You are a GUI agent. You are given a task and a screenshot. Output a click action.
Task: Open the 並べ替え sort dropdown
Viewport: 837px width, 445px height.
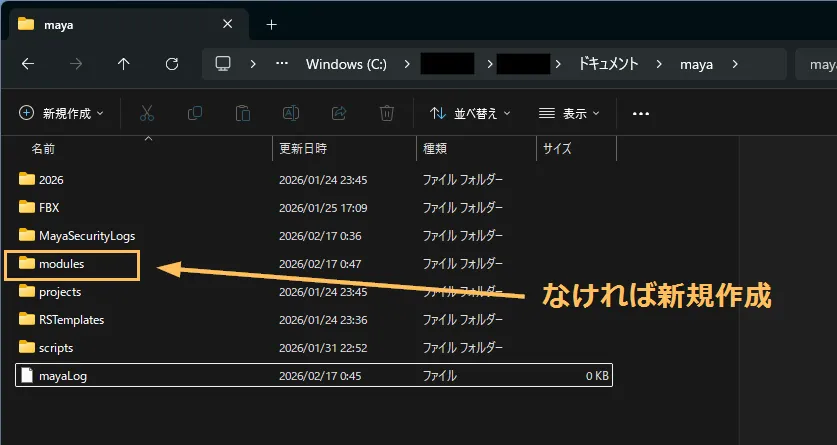click(471, 114)
